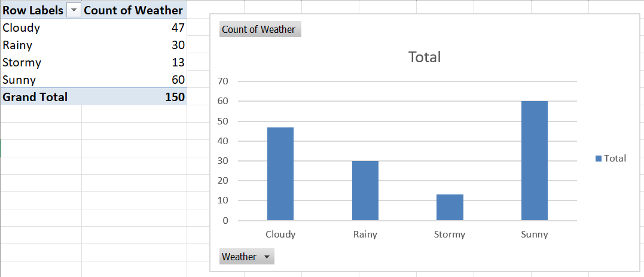Click the Grand Total value 150
644x277 pixels.
pyautogui.click(x=175, y=97)
